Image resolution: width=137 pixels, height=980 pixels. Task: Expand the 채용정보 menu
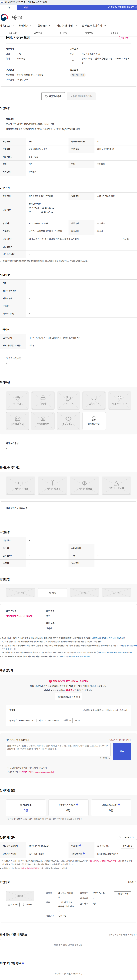[7, 26]
